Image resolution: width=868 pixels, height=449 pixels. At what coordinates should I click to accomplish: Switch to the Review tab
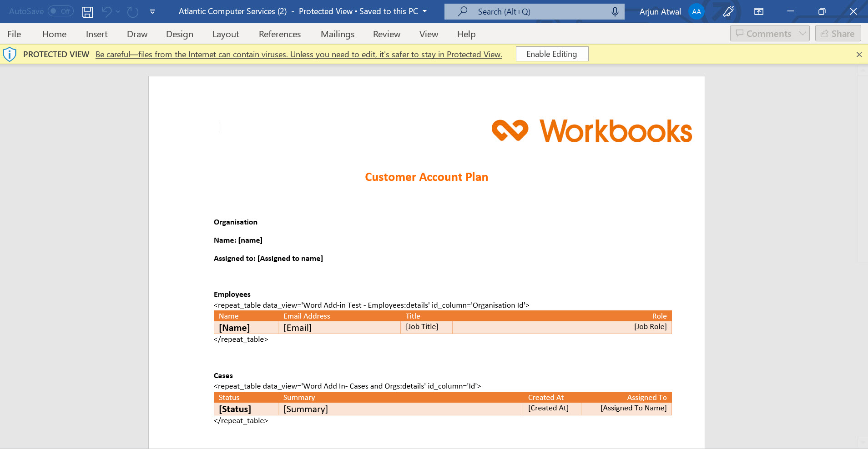click(387, 34)
